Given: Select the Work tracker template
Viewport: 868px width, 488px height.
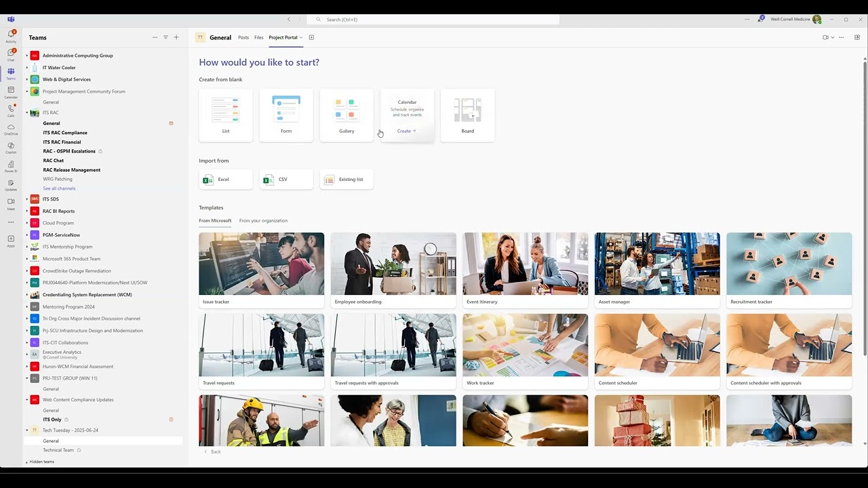Looking at the screenshot, I should (x=525, y=352).
